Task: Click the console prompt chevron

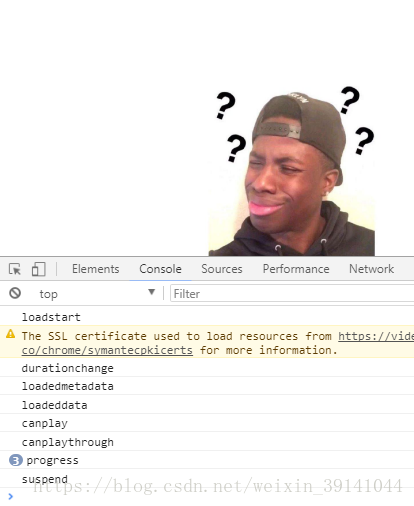Action: [x=11, y=496]
